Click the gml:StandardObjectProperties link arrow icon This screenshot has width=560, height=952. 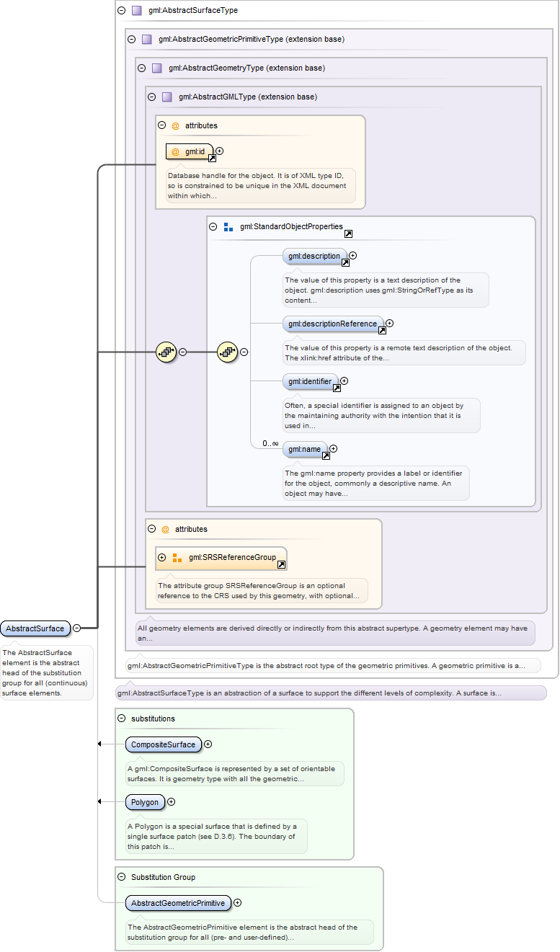pos(348,233)
